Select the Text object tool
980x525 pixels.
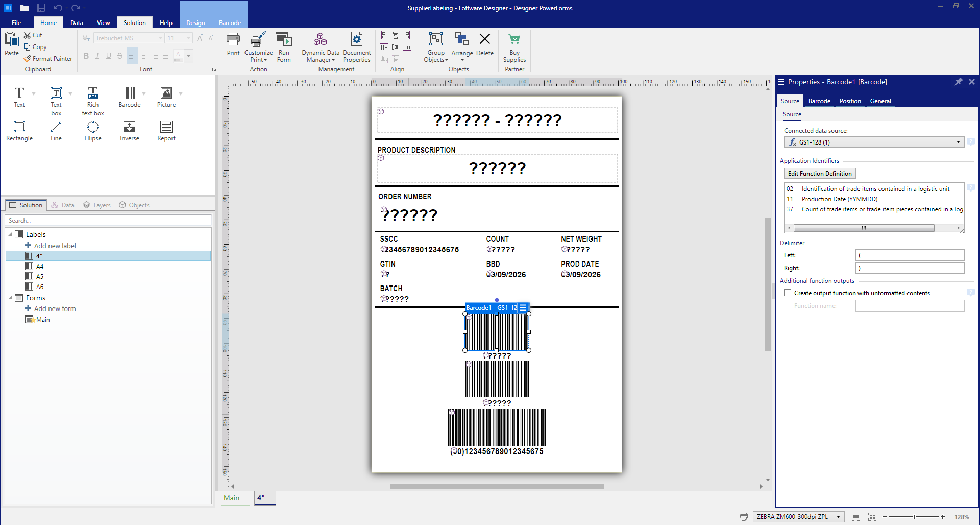[x=19, y=97]
